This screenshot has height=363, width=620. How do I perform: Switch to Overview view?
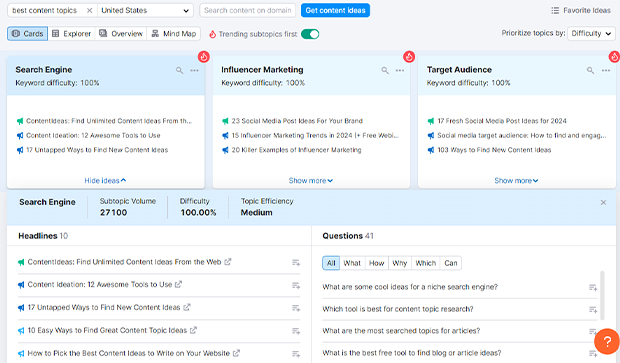(121, 34)
